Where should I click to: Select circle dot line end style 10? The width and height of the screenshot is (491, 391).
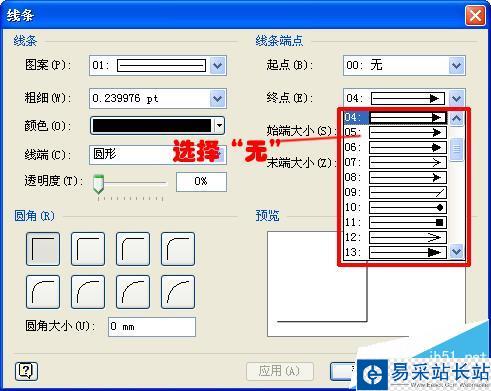(395, 207)
